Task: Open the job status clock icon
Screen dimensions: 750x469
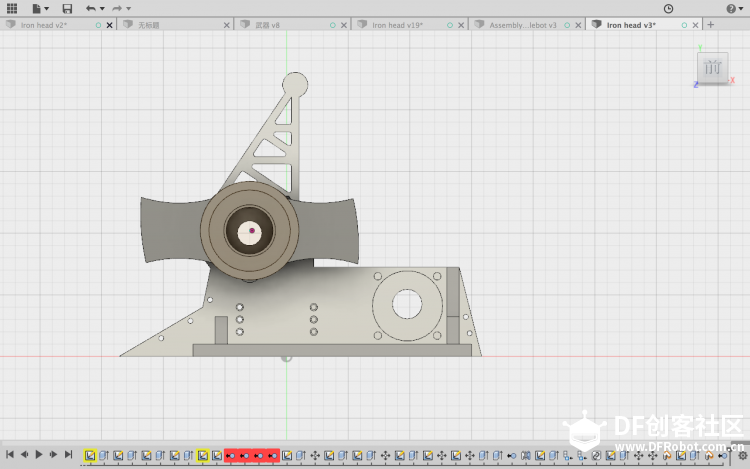Action: tap(668, 9)
